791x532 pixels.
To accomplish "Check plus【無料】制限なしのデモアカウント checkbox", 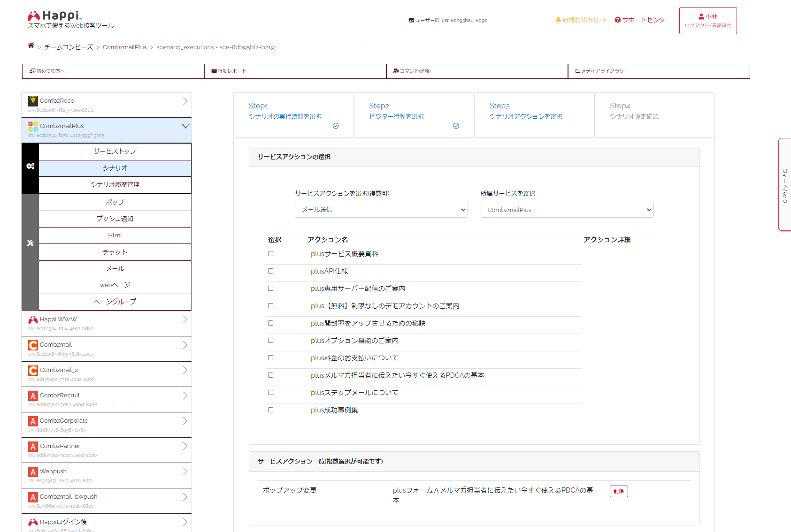I will [x=270, y=306].
